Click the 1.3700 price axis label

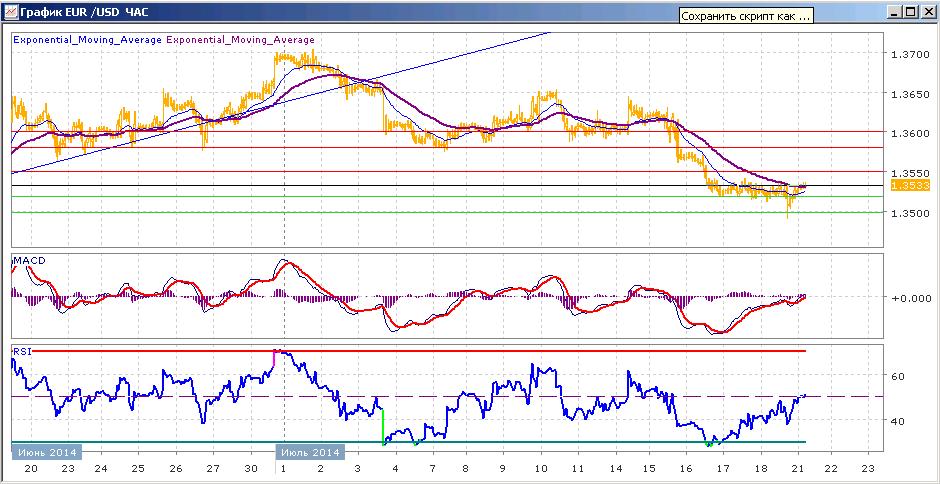[909, 55]
